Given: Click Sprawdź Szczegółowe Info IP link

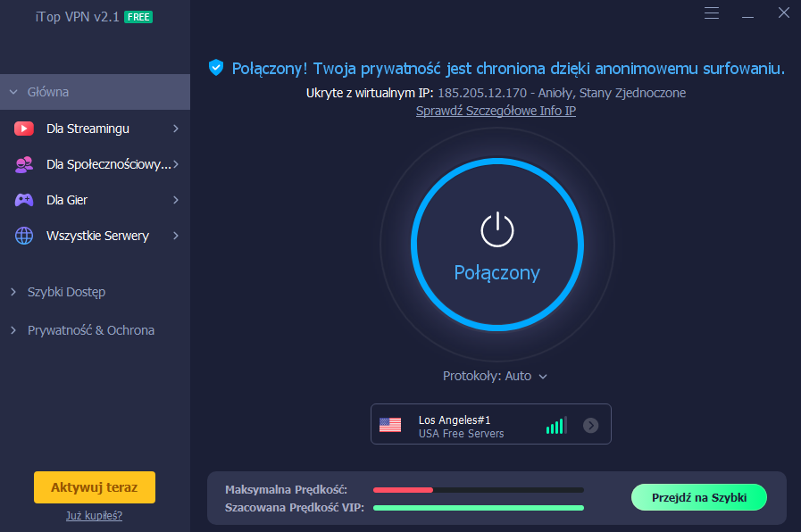Looking at the screenshot, I should 496,111.
